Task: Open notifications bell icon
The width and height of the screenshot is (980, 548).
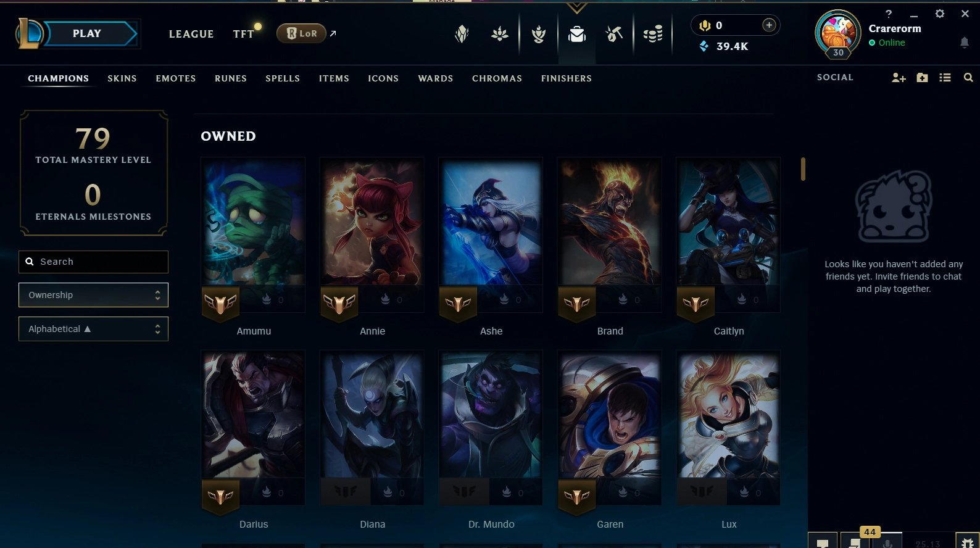Action: point(964,43)
